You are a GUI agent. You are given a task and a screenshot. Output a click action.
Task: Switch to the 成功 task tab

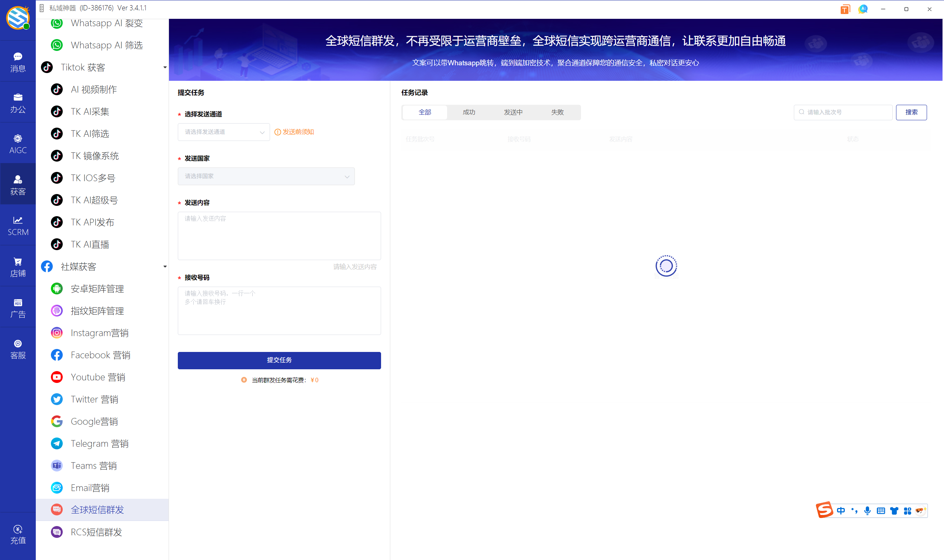pyautogui.click(x=468, y=112)
